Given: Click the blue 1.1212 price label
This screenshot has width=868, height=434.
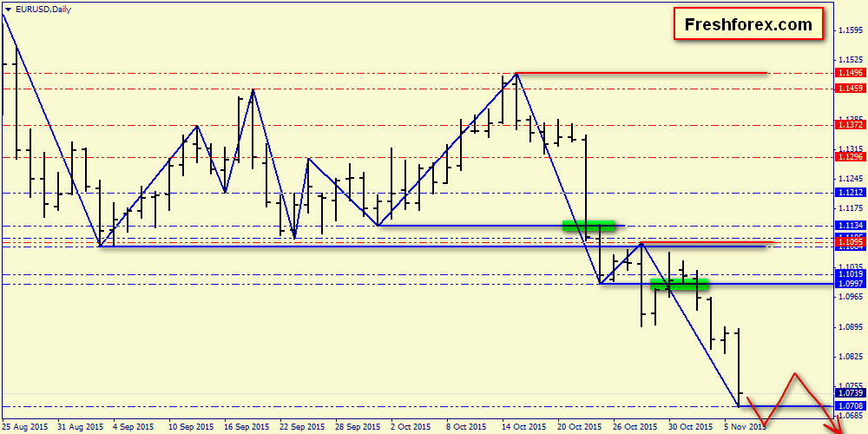Looking at the screenshot, I should coord(849,193).
